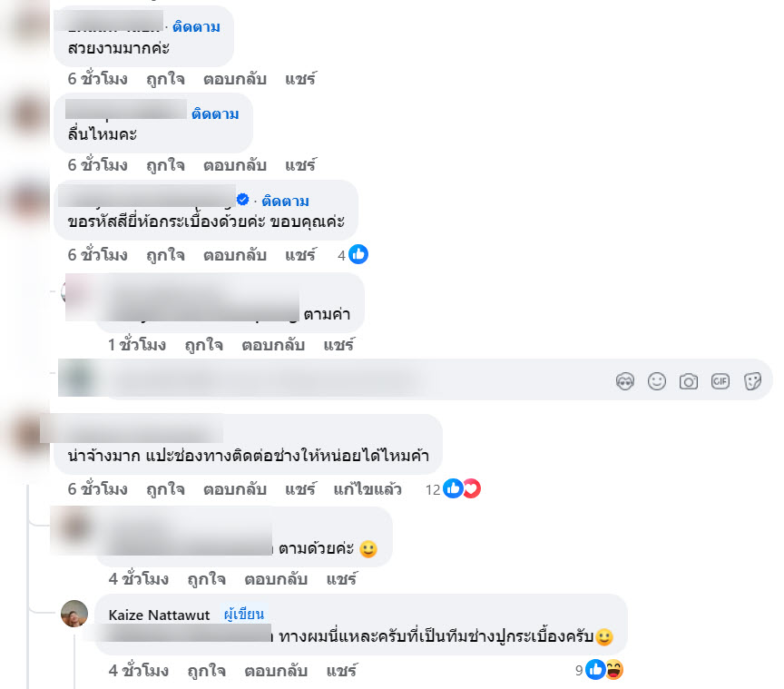View reactions on Kaize Nattawut's comment
784x689 pixels.
point(599,670)
